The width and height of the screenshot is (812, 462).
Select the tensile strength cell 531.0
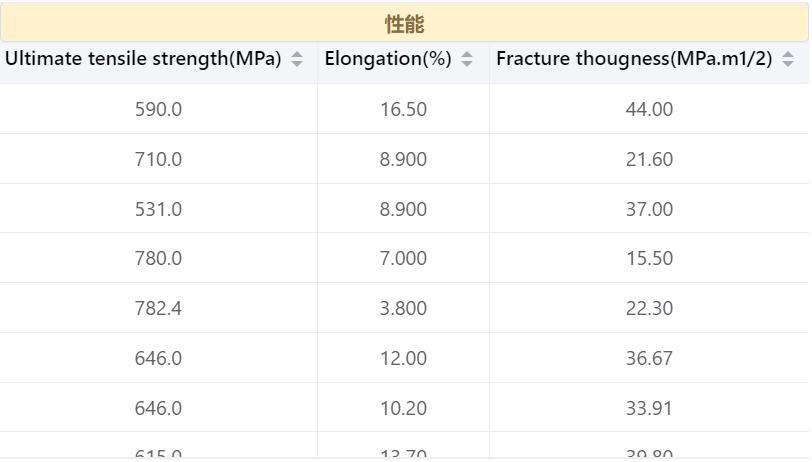tap(158, 209)
